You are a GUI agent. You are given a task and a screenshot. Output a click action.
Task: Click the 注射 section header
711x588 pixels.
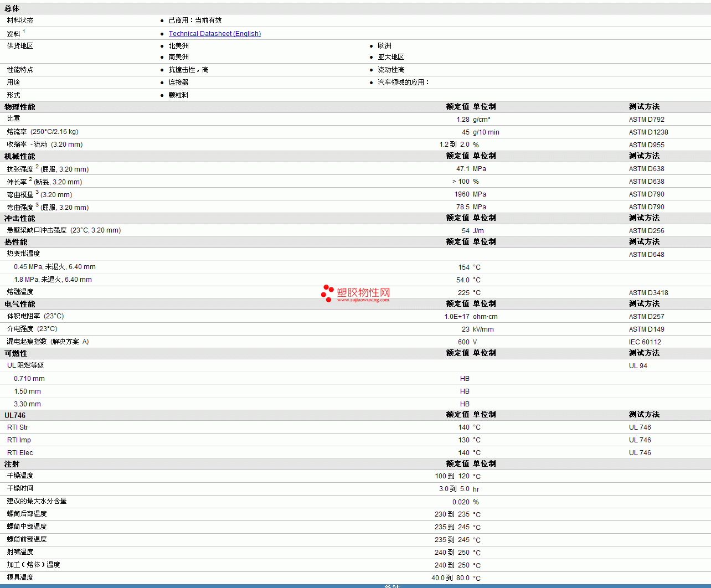pyautogui.click(x=12, y=465)
